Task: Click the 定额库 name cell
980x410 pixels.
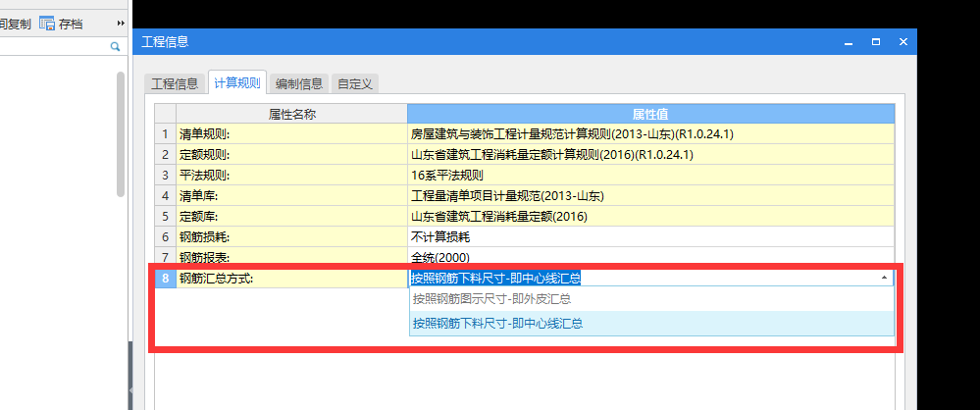Action: click(x=291, y=216)
